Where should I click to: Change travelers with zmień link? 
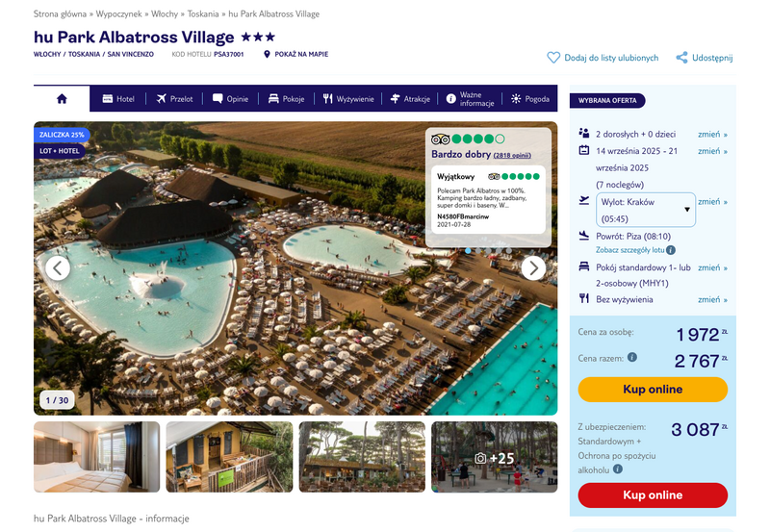[x=712, y=135]
